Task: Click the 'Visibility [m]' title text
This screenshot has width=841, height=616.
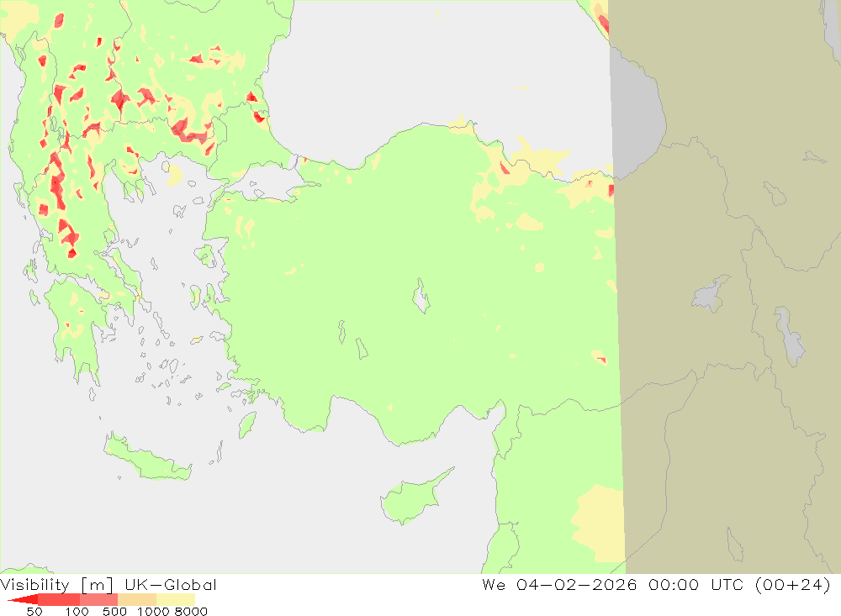Action: (x=56, y=584)
